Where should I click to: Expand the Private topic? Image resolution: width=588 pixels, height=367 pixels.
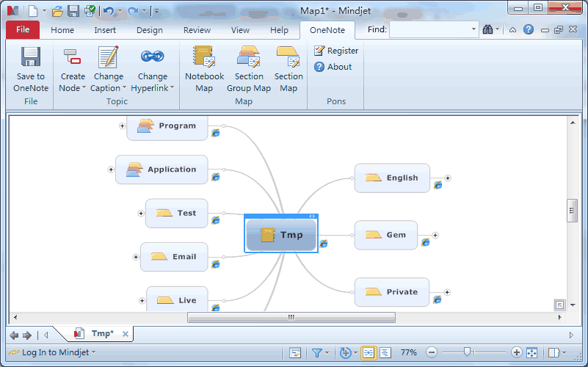pos(447,292)
